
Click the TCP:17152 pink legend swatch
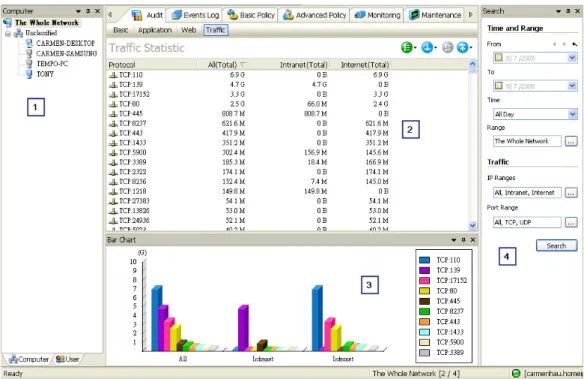(x=424, y=281)
